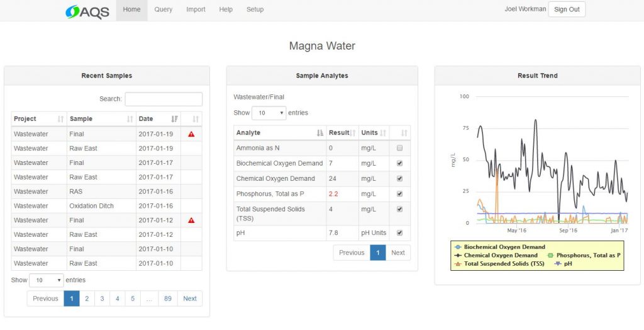
Task: Select Raw East sample dated 2017-01-12
Action: (x=107, y=235)
